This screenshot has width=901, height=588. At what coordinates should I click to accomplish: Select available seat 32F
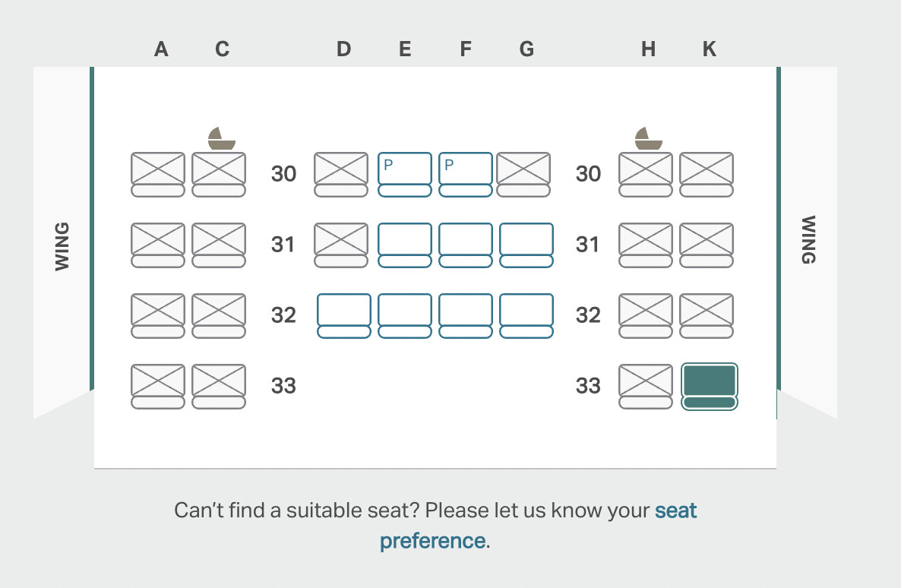(x=466, y=316)
